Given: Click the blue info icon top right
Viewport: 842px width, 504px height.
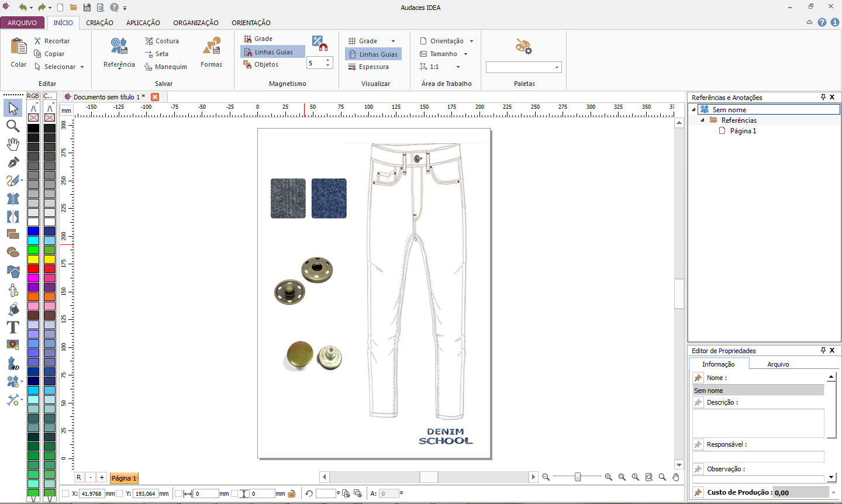Looking at the screenshot, I should click(835, 22).
